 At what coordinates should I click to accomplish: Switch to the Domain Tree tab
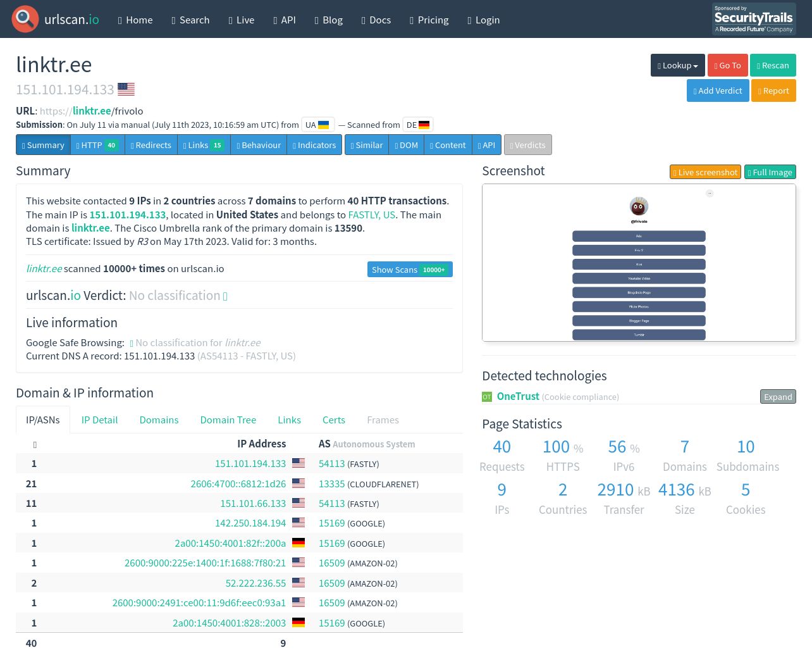228,420
